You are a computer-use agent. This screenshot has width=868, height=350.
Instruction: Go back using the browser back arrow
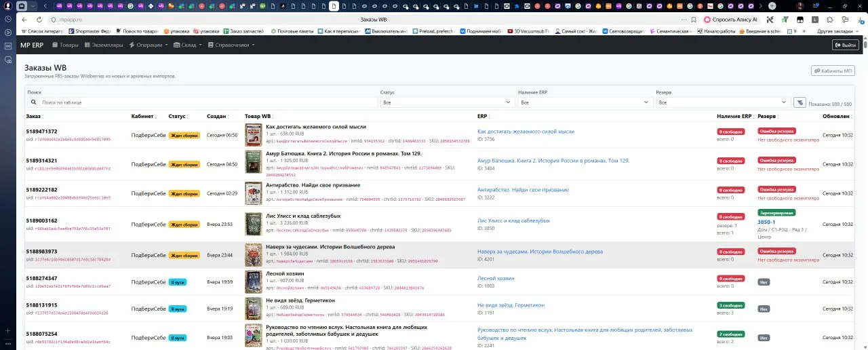pyautogui.click(x=24, y=20)
